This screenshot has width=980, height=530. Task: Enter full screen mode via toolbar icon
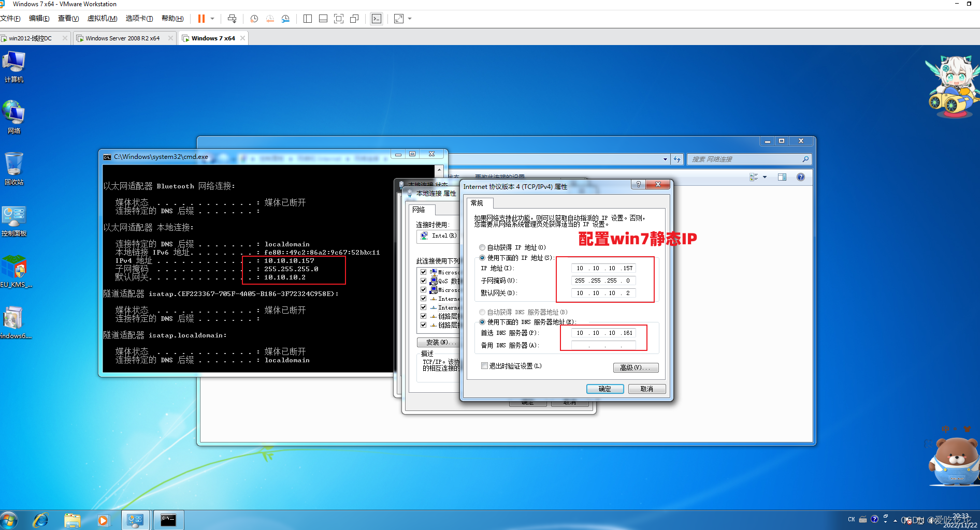tap(339, 19)
